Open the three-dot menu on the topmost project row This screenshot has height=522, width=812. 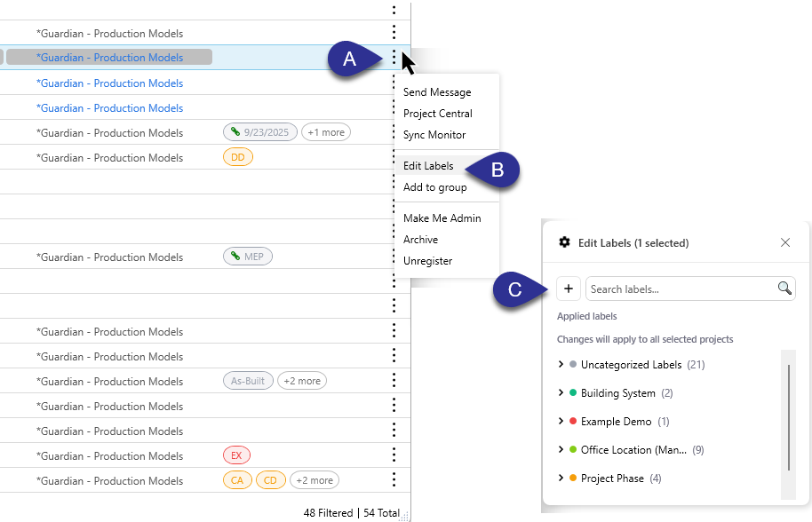coord(394,9)
